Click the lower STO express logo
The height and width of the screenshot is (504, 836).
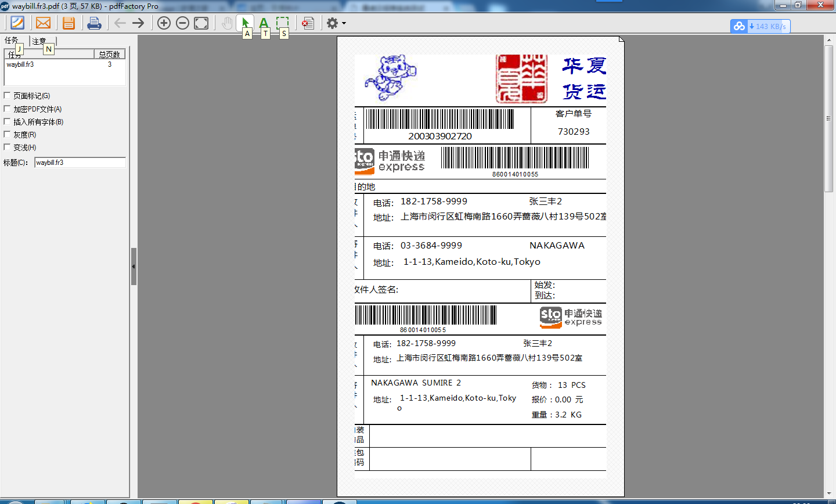coord(571,318)
